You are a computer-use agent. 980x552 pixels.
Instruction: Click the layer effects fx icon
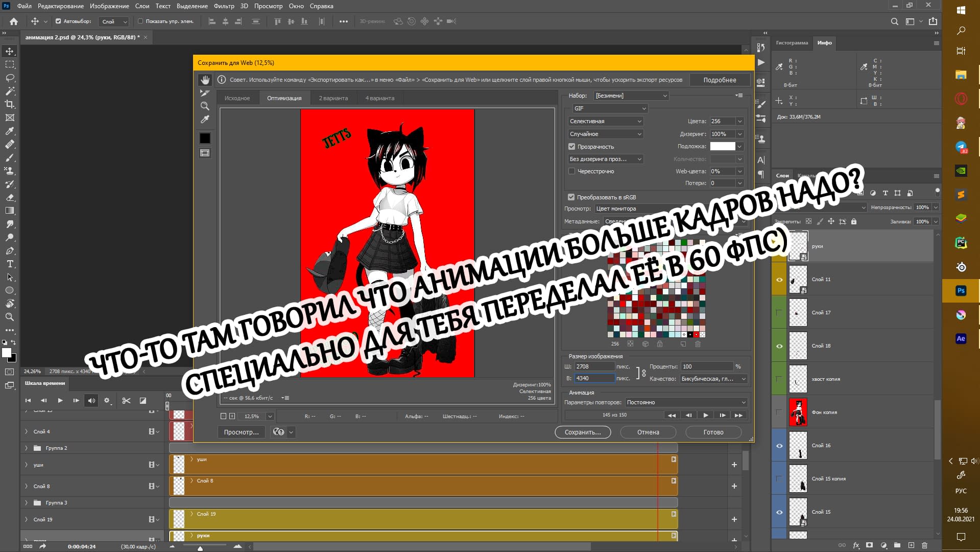pyautogui.click(x=856, y=545)
